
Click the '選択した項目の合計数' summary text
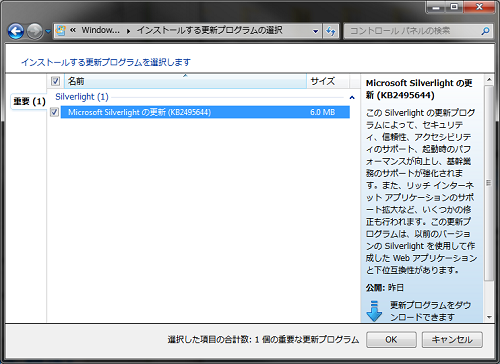tap(263, 340)
